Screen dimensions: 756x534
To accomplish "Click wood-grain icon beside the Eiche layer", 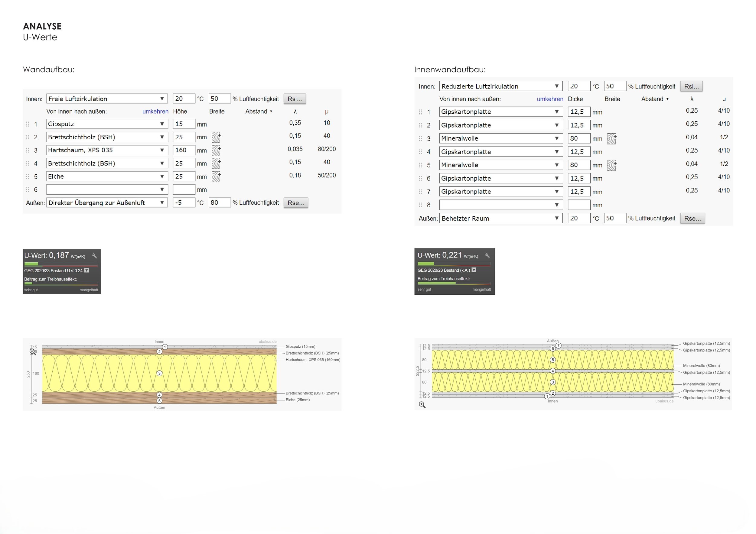I will point(216,177).
